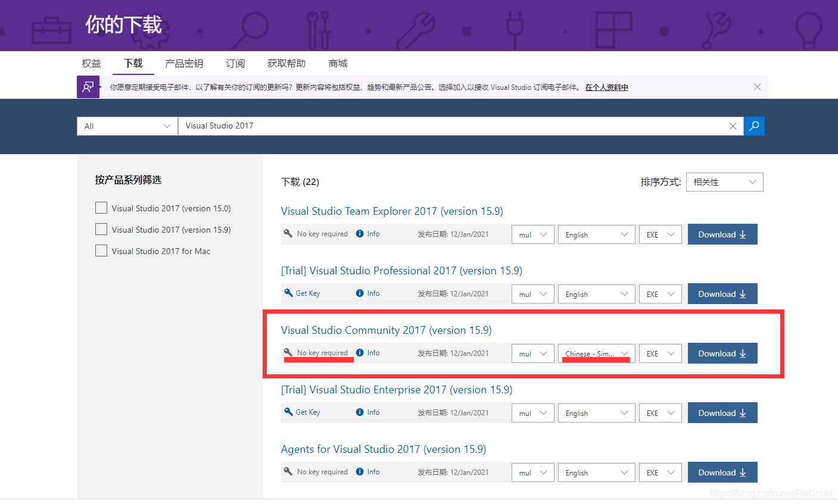The width and height of the screenshot is (838, 504).
Task: Download Agents for Visual Studio 2017
Action: 722,472
